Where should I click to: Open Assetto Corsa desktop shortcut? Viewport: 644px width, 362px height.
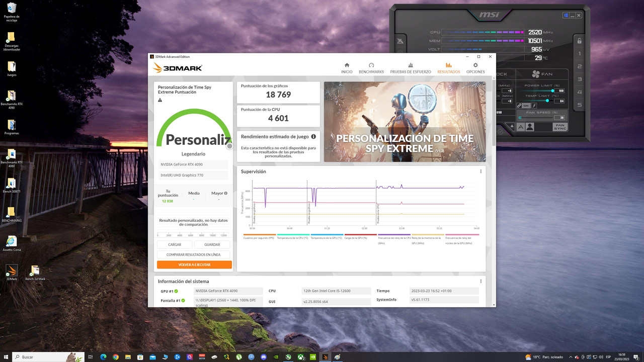coord(12,244)
